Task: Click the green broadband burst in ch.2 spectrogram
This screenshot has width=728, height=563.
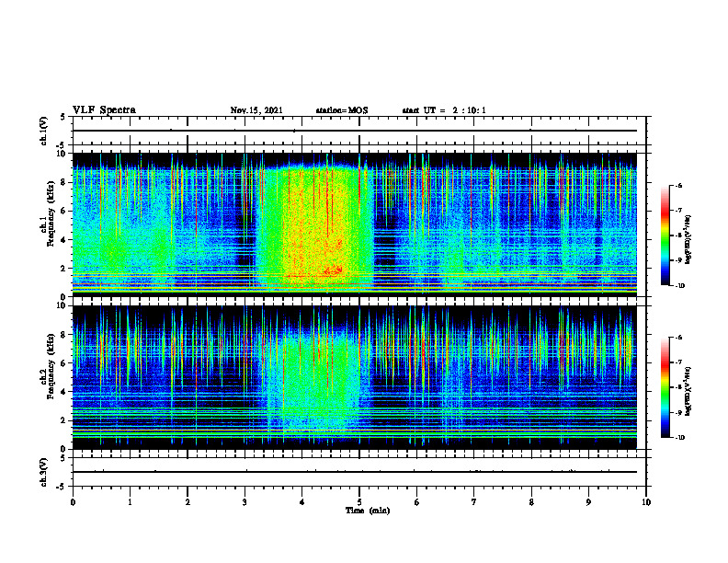Action: click(321, 381)
